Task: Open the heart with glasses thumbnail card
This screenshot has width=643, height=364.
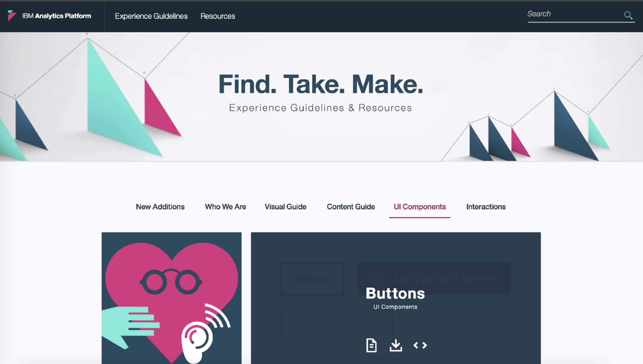Action: pos(171,298)
